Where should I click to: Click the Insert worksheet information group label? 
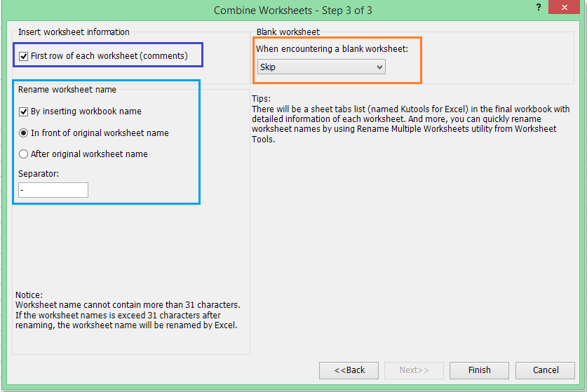[x=74, y=32]
